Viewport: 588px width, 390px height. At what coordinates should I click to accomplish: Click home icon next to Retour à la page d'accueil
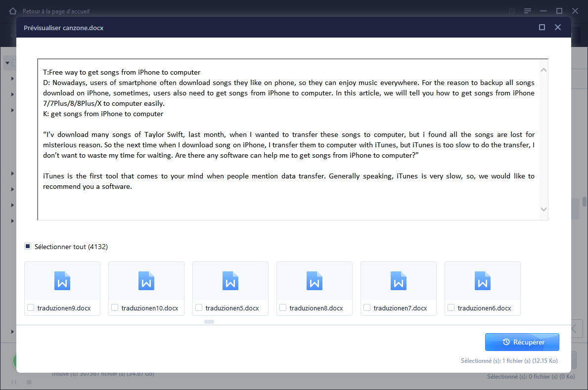[x=14, y=11]
